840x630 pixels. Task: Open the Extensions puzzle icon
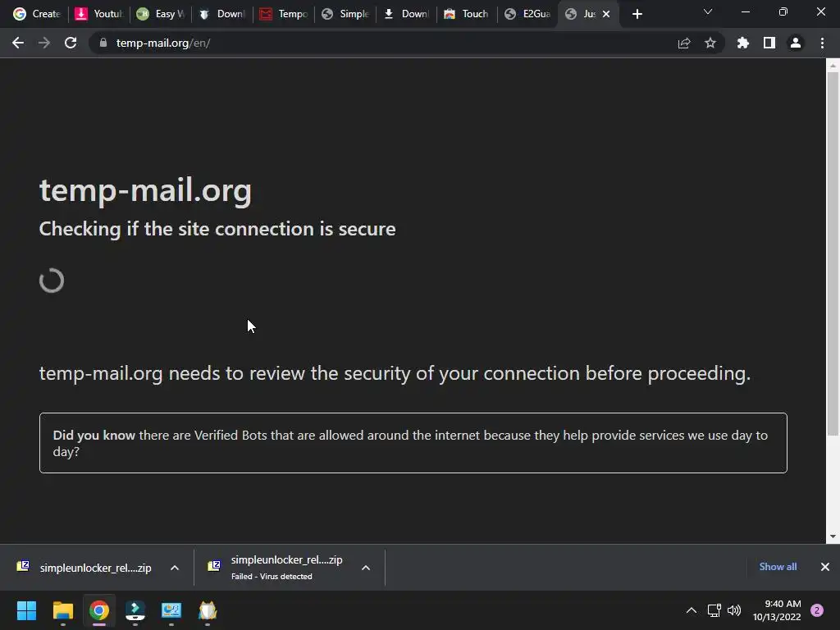[743, 43]
